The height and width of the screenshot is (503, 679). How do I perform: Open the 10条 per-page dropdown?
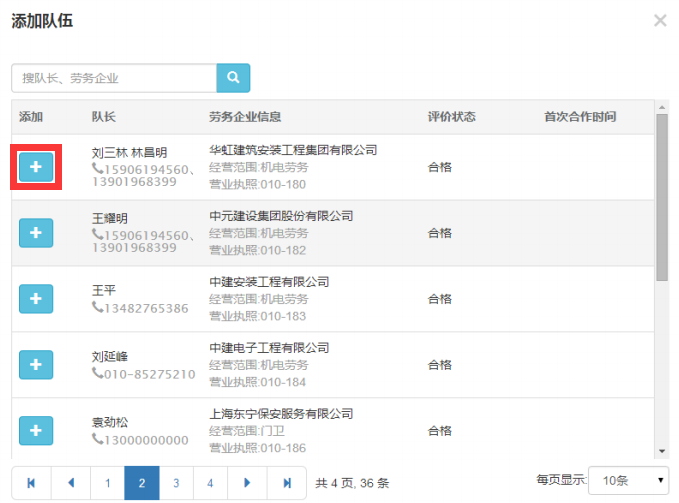click(628, 480)
